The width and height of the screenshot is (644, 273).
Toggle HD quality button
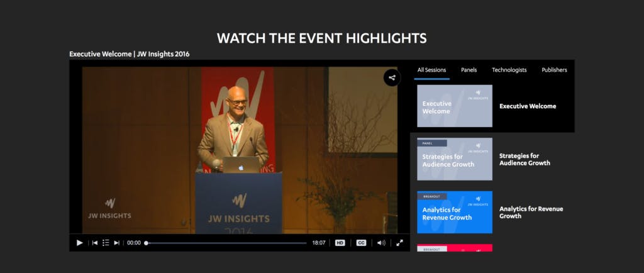click(340, 243)
